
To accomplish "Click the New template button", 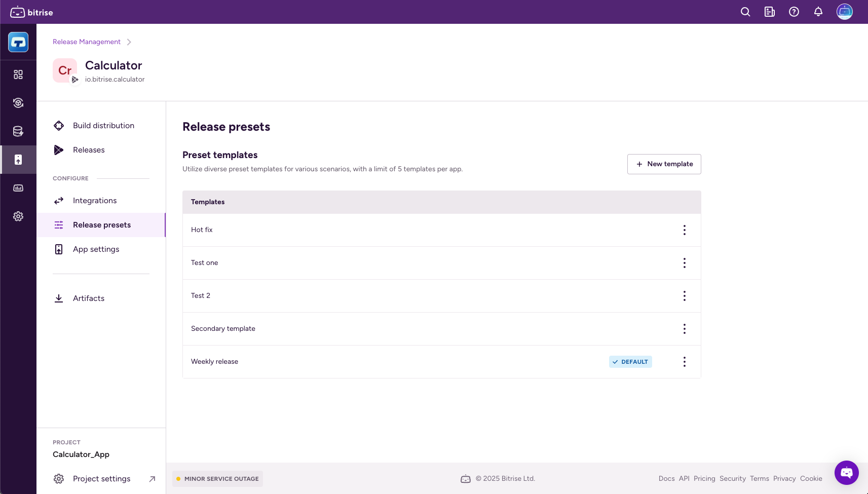I will point(664,164).
